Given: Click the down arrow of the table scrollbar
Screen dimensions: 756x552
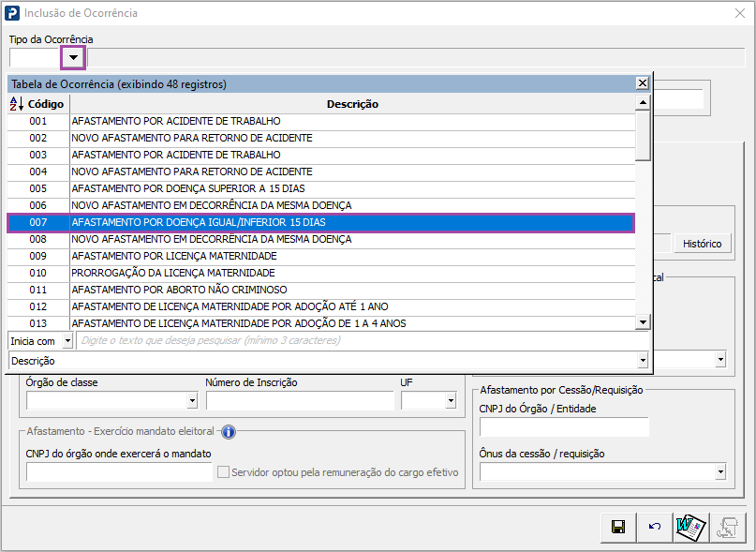Looking at the screenshot, I should click(642, 322).
